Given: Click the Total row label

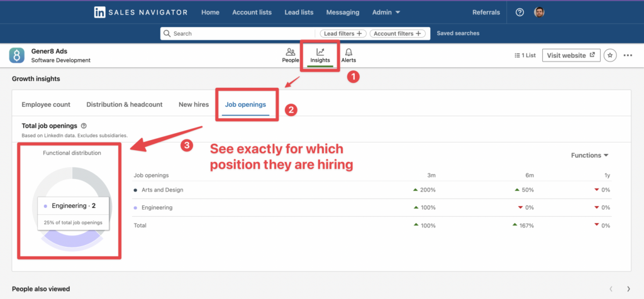Looking at the screenshot, I should pyautogui.click(x=140, y=226).
